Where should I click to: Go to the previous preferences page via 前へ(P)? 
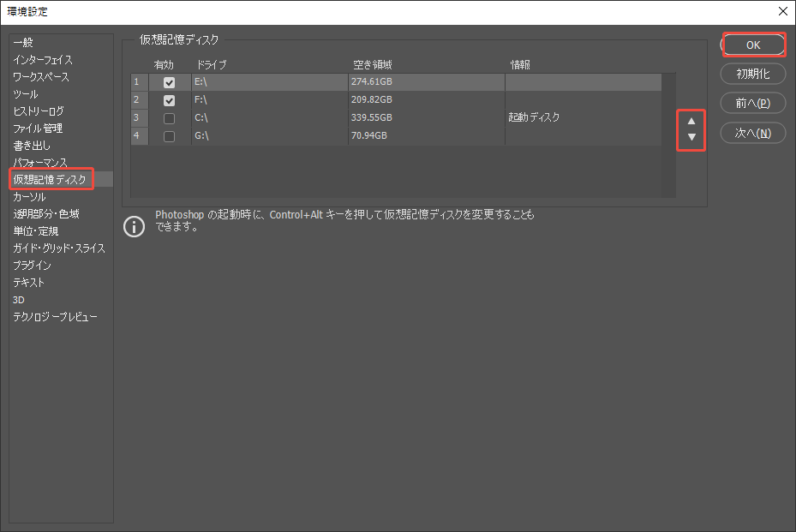tap(753, 103)
